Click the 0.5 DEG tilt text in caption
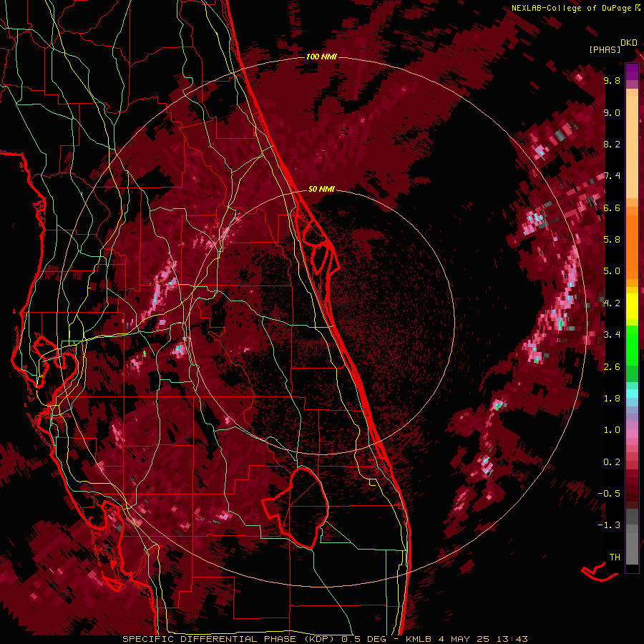 [x=364, y=639]
